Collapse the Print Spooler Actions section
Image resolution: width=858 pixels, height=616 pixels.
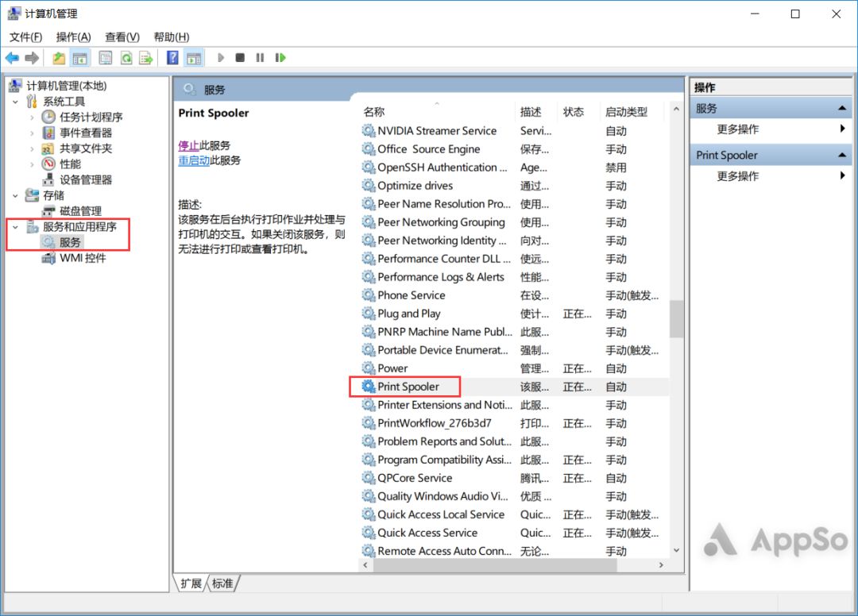point(842,156)
